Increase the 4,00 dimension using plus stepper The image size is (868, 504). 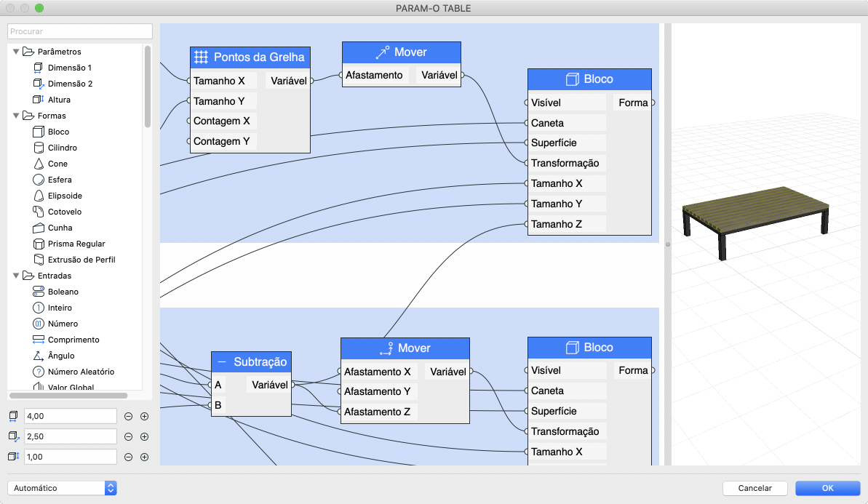click(143, 416)
